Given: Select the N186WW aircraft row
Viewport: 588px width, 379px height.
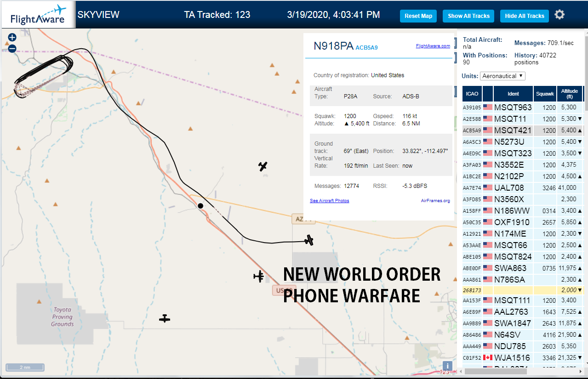Looking at the screenshot, I should (523, 211).
